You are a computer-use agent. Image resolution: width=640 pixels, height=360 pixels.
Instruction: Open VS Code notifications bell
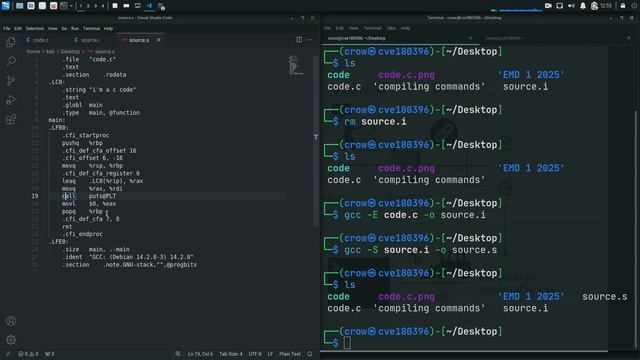[309, 354]
